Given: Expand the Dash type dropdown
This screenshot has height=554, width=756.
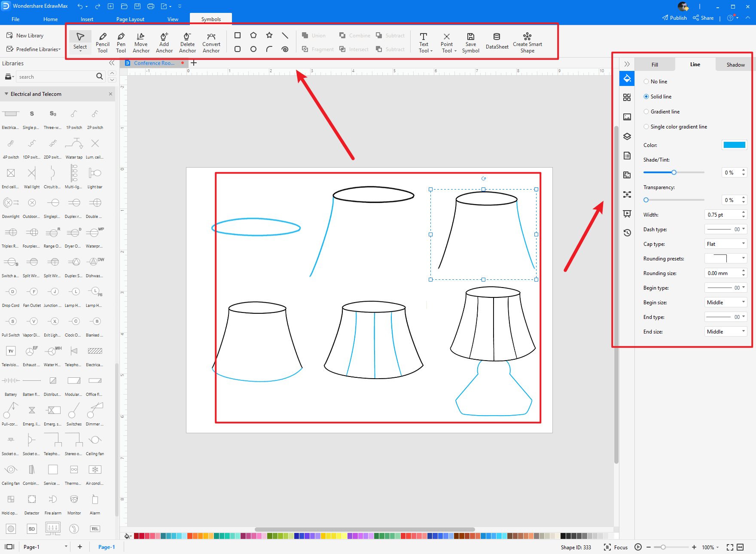Looking at the screenshot, I should click(x=726, y=230).
